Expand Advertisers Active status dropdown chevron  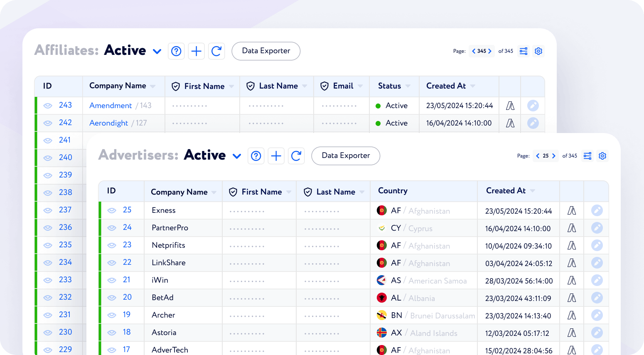[x=237, y=156]
